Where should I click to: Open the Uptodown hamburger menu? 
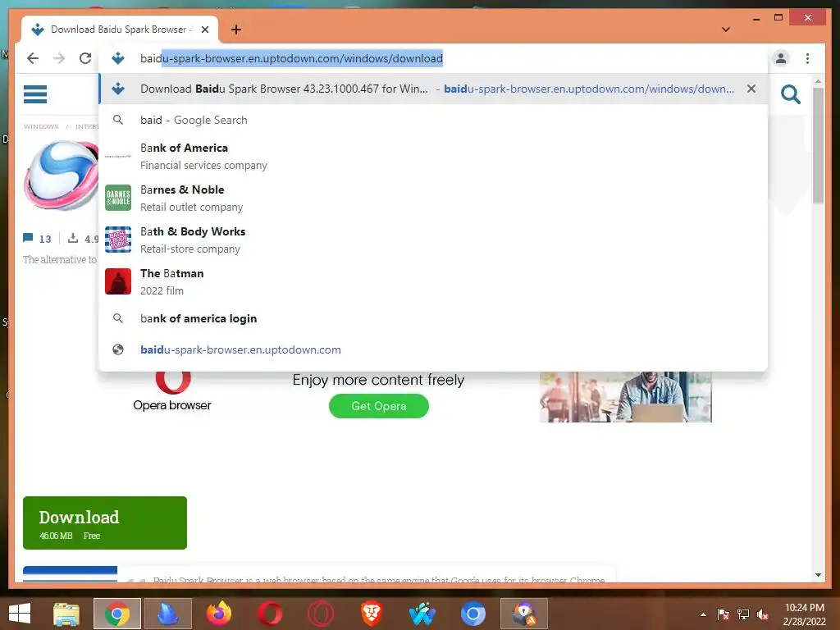click(x=35, y=94)
